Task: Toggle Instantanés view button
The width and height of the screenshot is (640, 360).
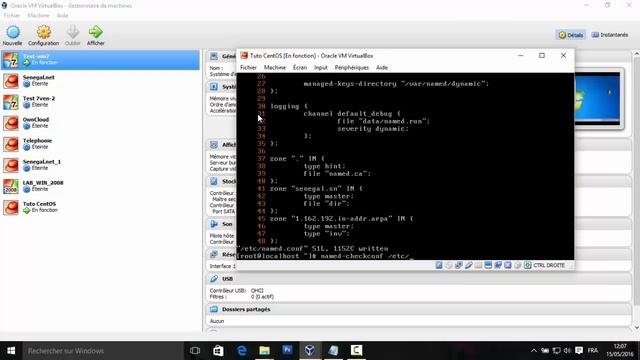Action: 610,35
